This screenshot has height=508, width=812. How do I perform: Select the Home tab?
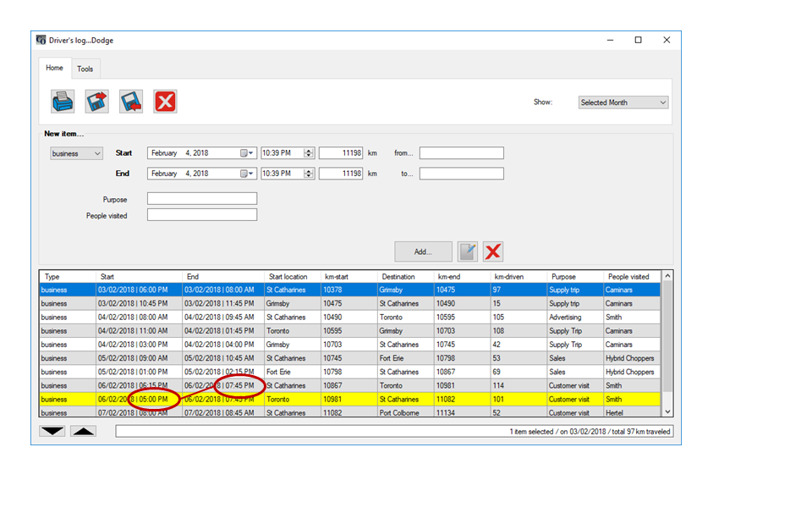coord(54,68)
